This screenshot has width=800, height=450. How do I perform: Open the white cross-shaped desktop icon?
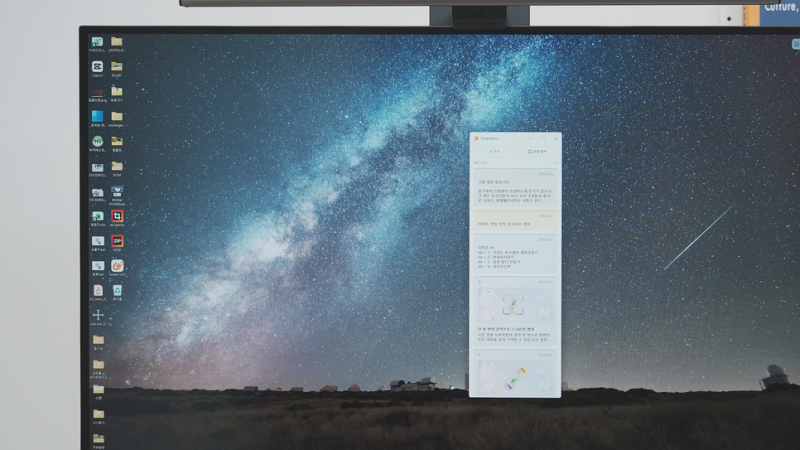[x=98, y=315]
